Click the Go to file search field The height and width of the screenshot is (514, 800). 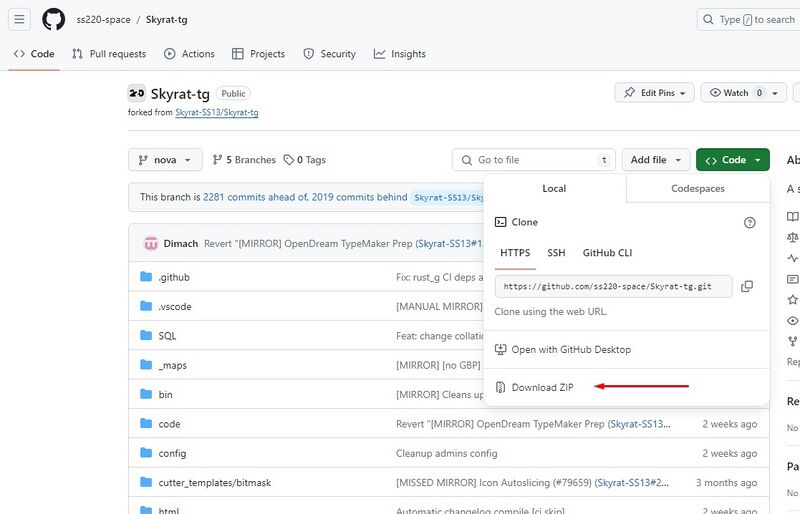click(535, 160)
